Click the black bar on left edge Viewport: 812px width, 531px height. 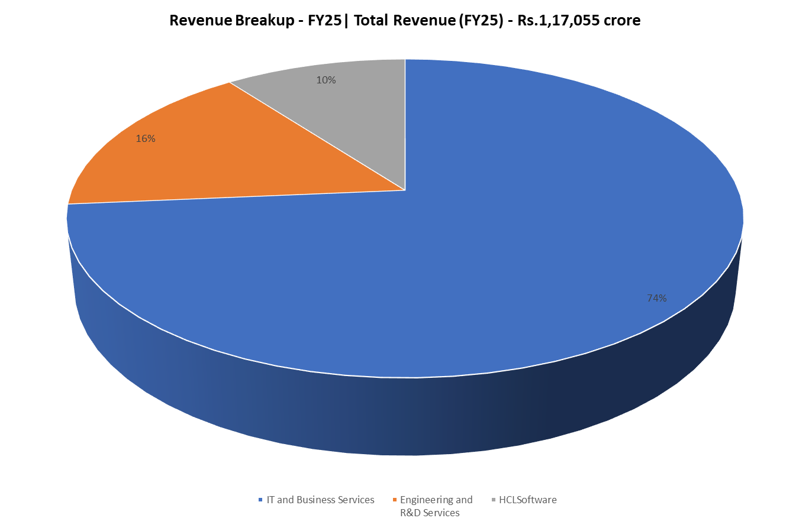pos(21,265)
